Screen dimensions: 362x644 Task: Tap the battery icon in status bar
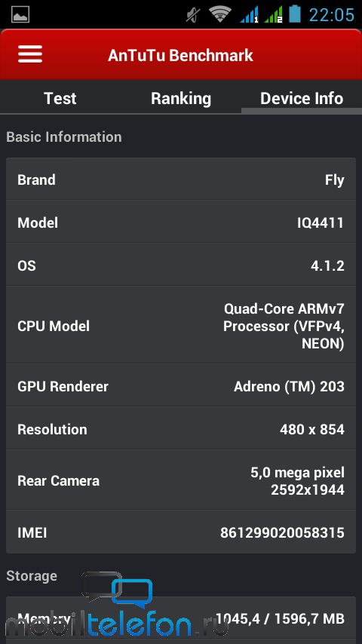(x=295, y=14)
